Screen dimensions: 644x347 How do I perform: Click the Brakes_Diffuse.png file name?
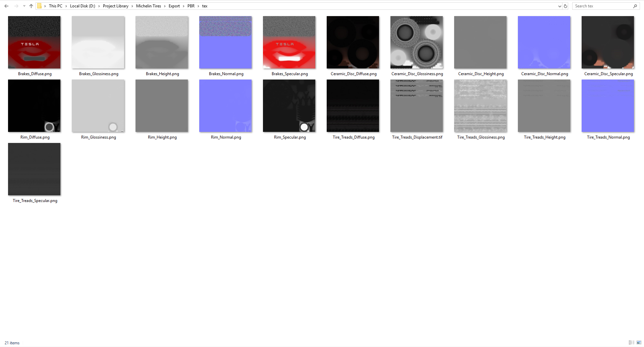pyautogui.click(x=35, y=74)
